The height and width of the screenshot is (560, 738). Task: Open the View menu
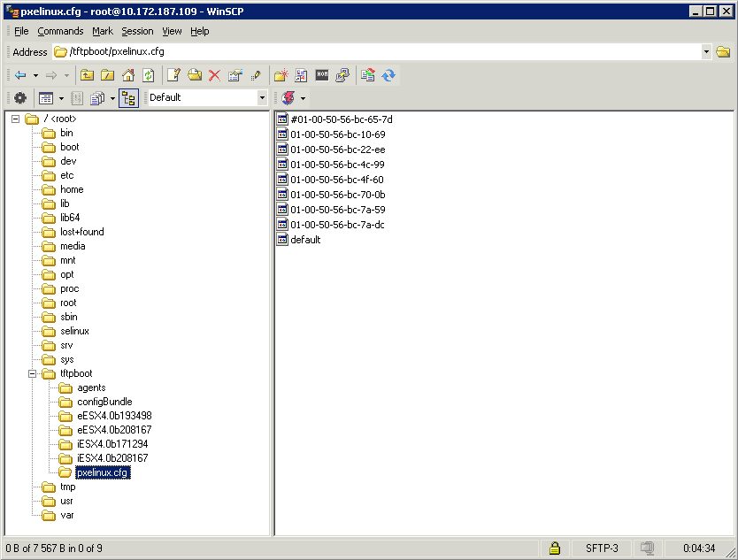tap(172, 31)
